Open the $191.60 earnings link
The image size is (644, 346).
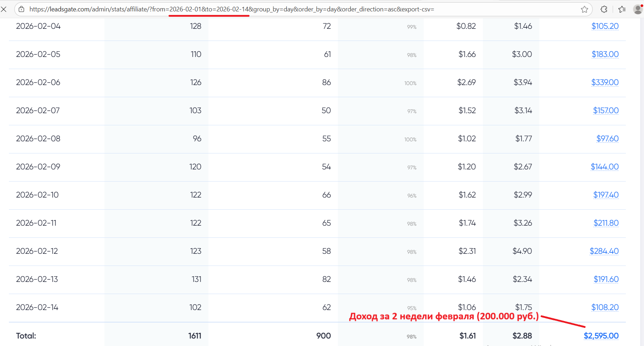point(606,279)
